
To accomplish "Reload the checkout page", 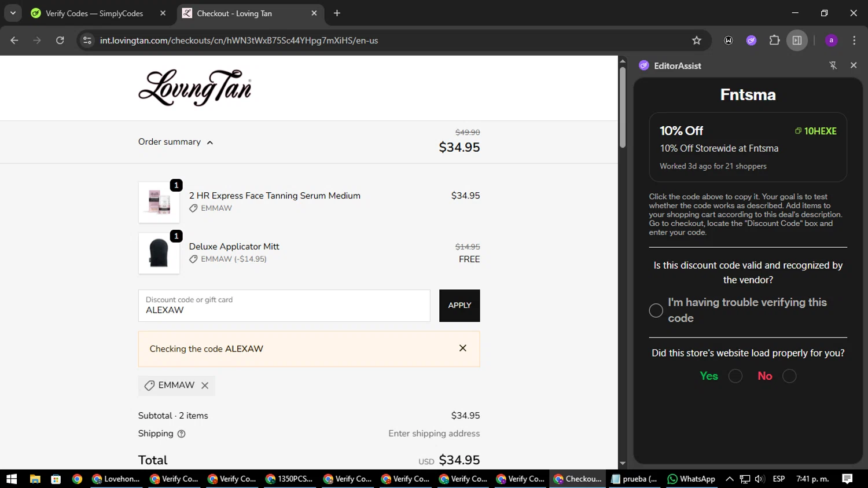I will [60, 41].
